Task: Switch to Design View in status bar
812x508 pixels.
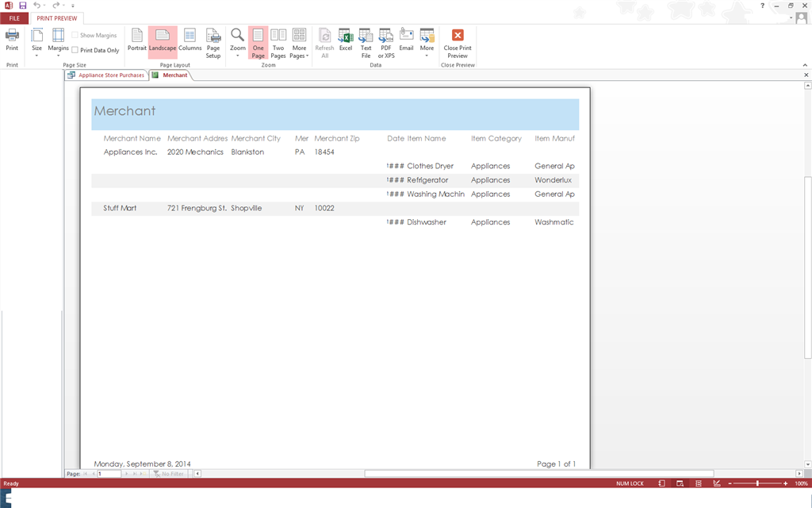Action: pyautogui.click(x=717, y=483)
